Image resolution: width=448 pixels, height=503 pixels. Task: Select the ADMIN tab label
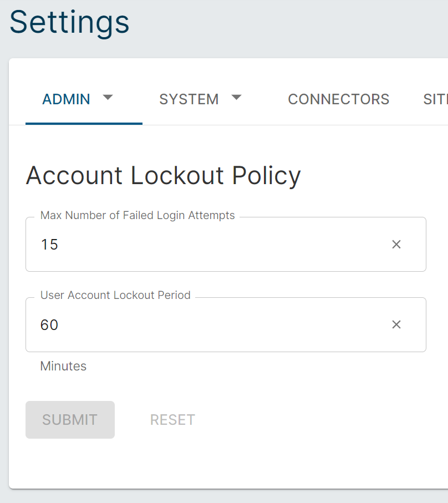[66, 99]
